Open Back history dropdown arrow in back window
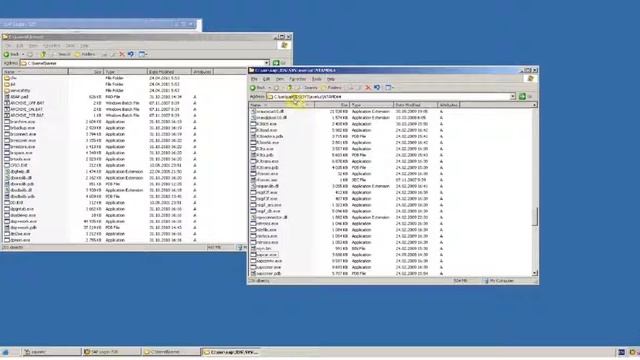This screenshot has height=360, width=640. click(23, 54)
